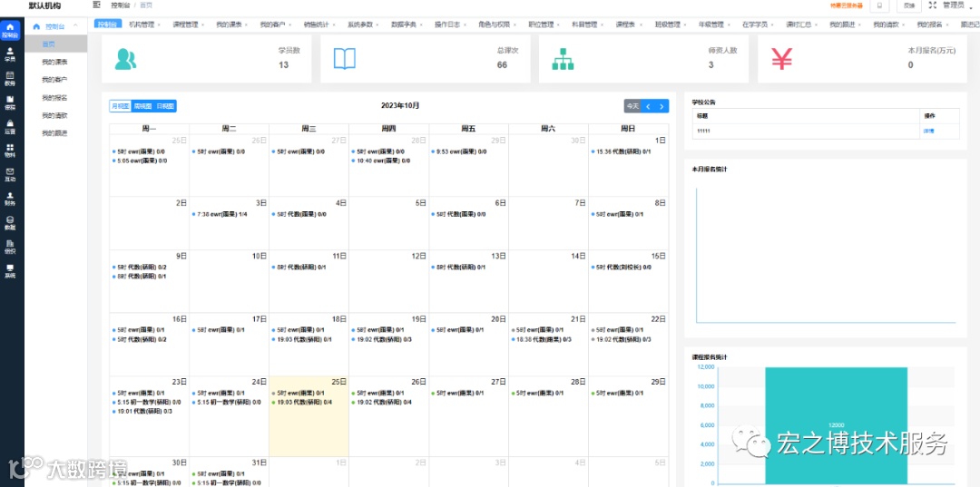The width and height of the screenshot is (980, 487).
Task: Select the active 控制台 tab
Action: point(108,24)
